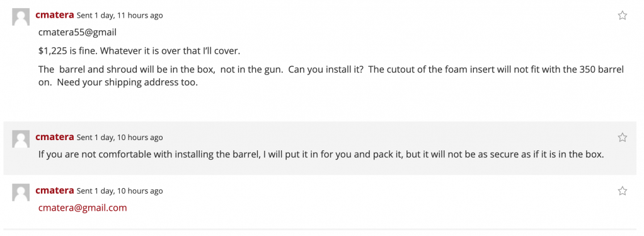This screenshot has height=236, width=644.
Task: Click 'Need your shipping address too' text
Action: pyautogui.click(x=128, y=82)
